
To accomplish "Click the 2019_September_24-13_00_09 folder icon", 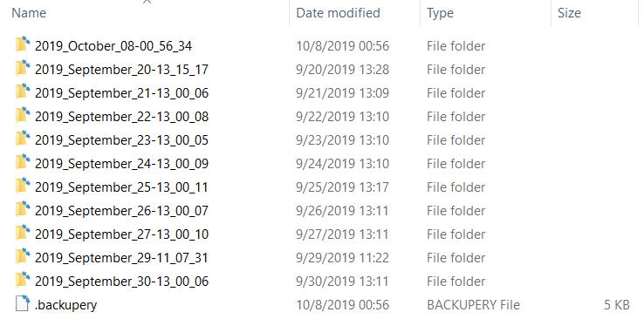I will pos(23,162).
